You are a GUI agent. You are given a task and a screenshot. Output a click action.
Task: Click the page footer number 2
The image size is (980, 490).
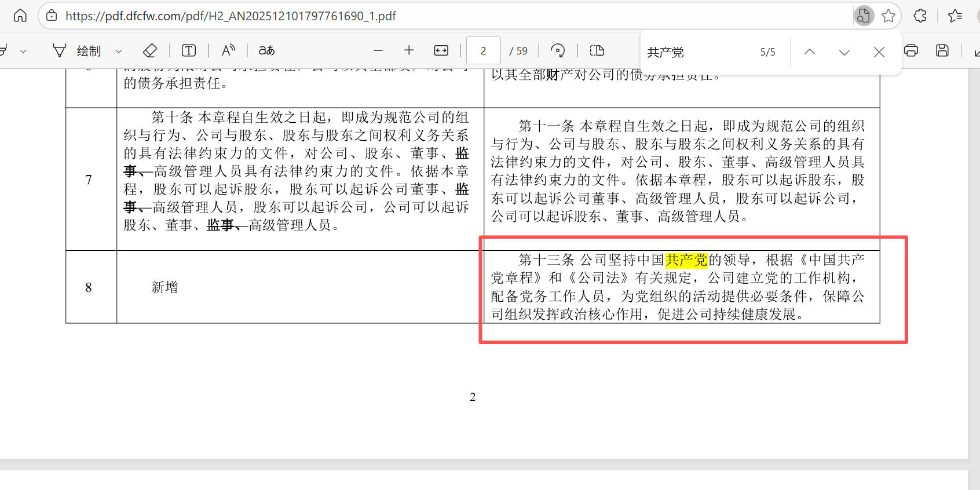[x=473, y=397]
